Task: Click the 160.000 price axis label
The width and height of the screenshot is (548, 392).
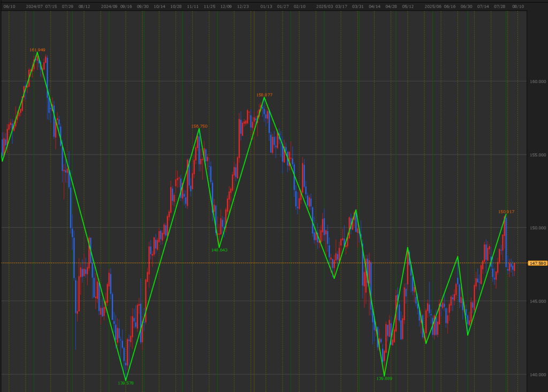Action: [537, 81]
